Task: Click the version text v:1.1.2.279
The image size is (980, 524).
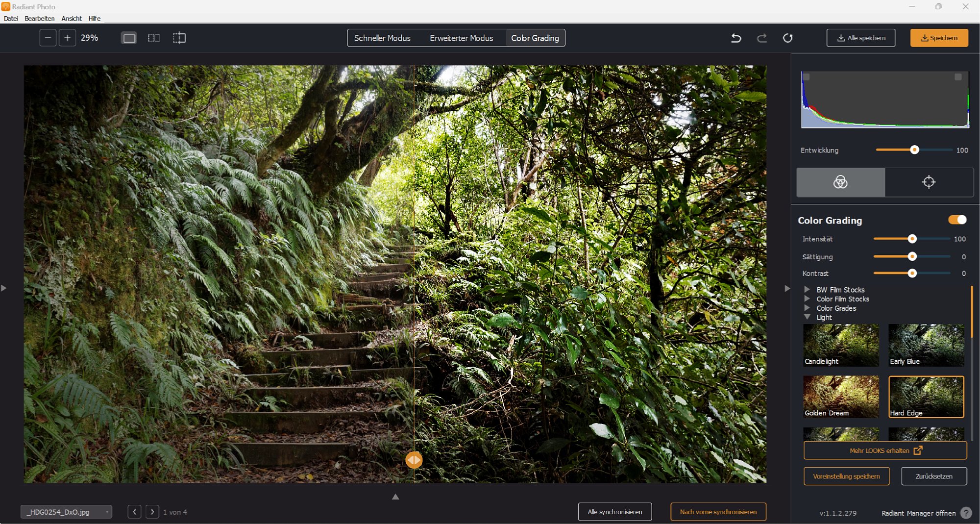Action: (838, 513)
